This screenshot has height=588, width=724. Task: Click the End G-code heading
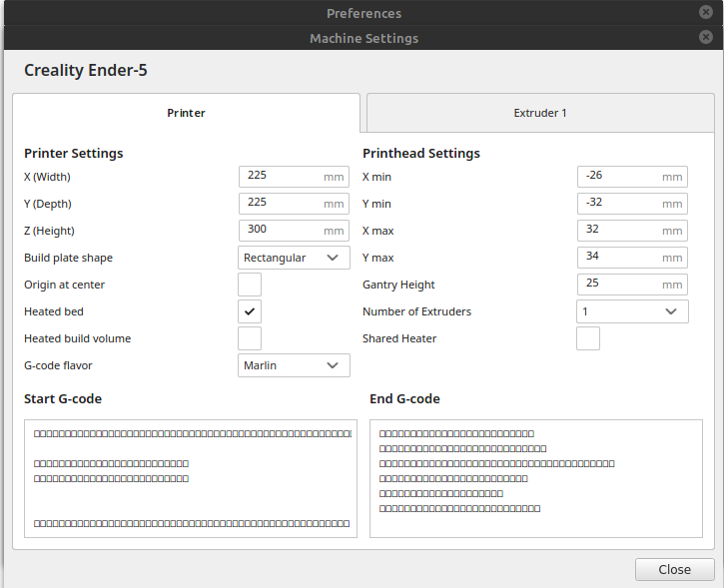pos(405,398)
